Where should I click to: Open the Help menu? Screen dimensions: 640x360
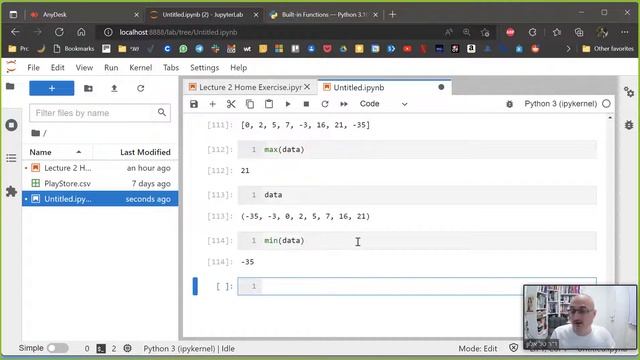pos(238,68)
